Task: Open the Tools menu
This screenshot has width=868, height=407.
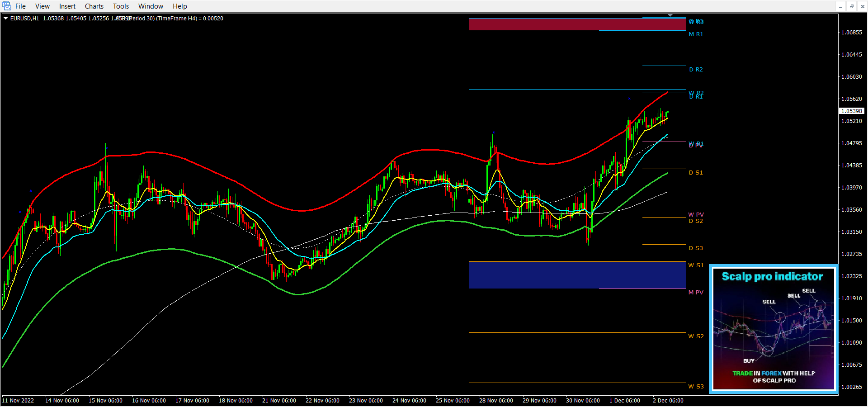Action: tap(121, 6)
